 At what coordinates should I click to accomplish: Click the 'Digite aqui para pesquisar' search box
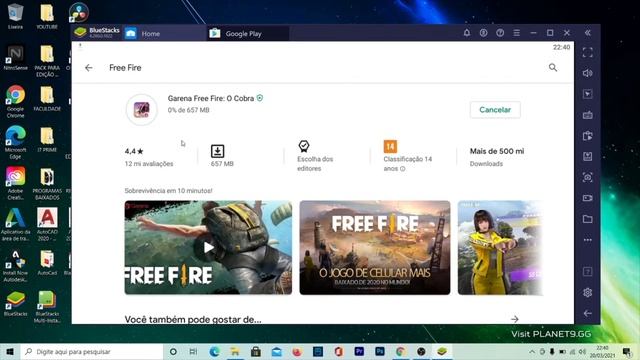[x=91, y=351]
